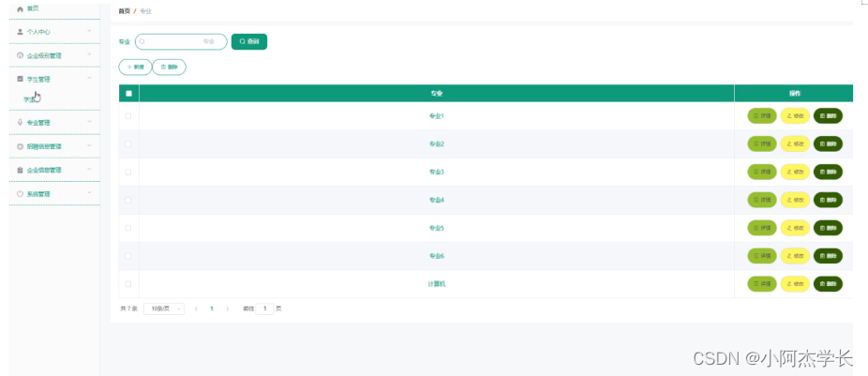The width and height of the screenshot is (868, 376).
Task: Go to previous page with left arrow
Action: (196, 309)
